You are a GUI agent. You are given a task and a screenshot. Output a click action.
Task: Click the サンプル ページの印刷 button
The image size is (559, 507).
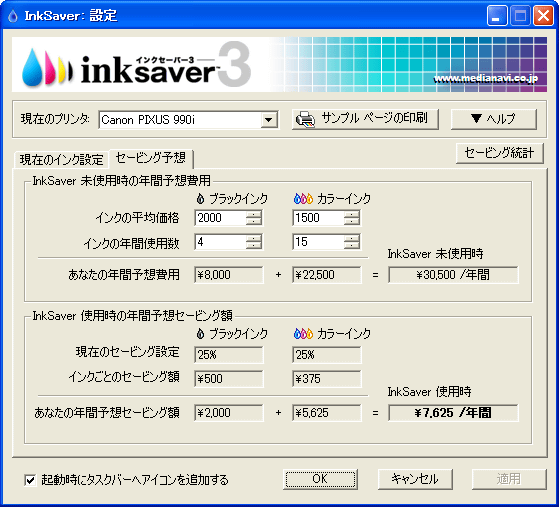[x=365, y=119]
